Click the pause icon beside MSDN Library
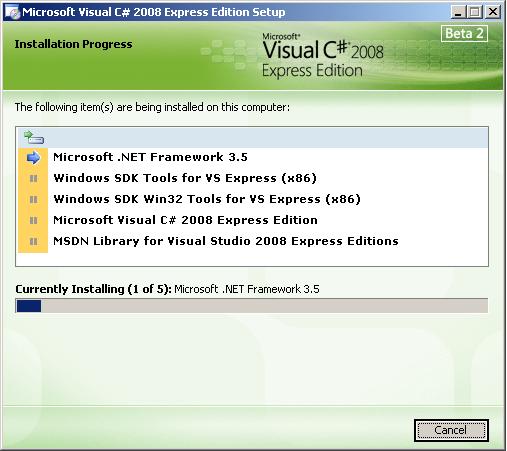 (x=33, y=241)
